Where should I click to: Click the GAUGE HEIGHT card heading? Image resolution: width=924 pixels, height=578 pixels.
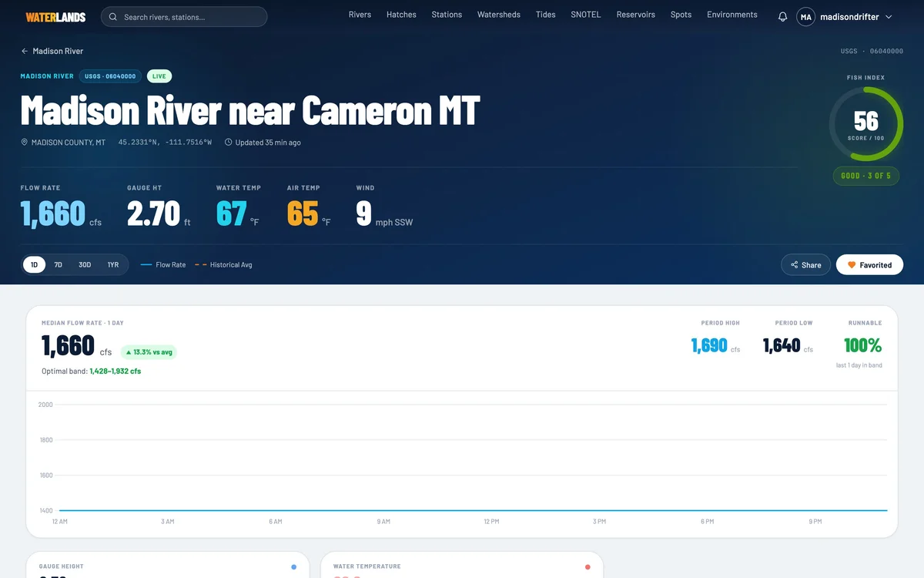62,566
